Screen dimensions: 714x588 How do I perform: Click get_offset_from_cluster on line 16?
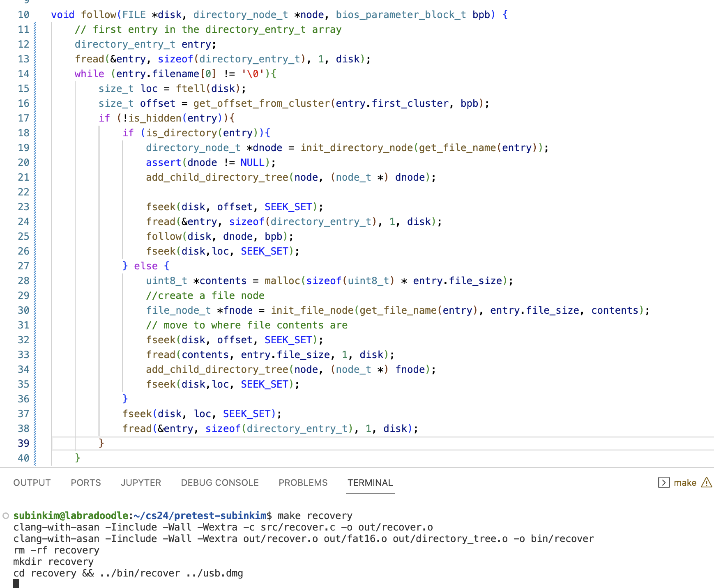click(262, 103)
